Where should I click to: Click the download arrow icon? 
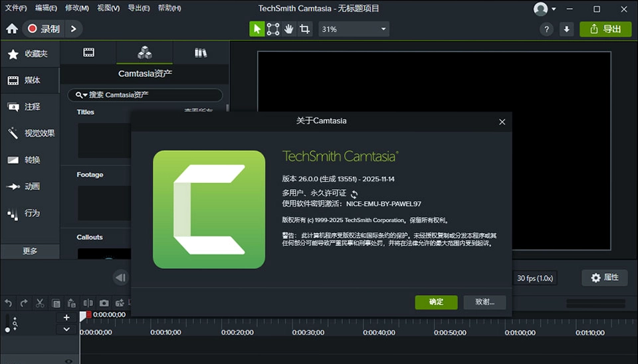click(566, 29)
